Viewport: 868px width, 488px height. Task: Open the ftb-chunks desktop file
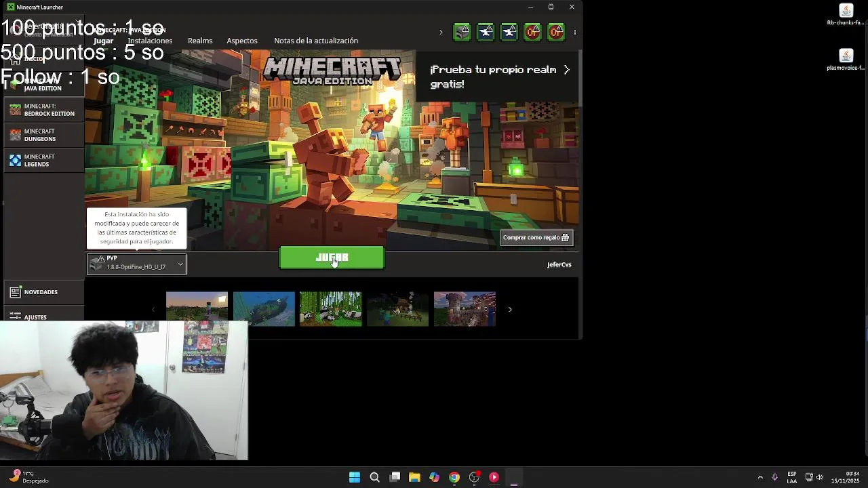pos(846,14)
